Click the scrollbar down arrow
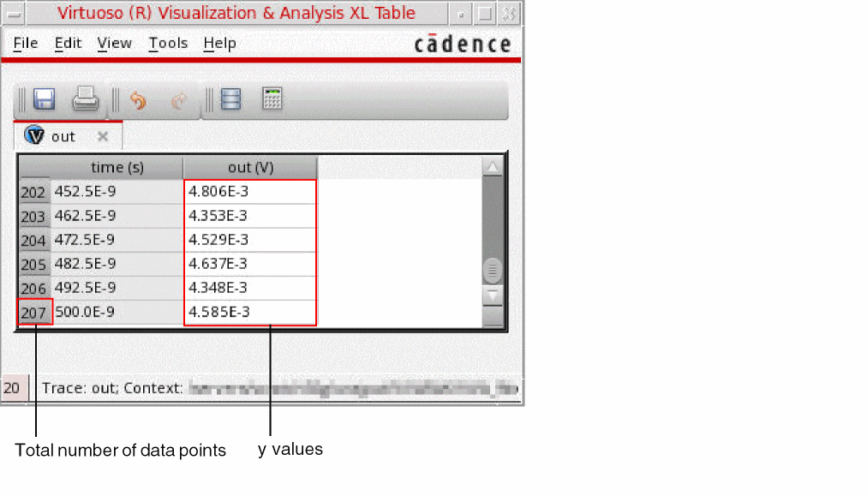Screen dimensions: 868x496 (492, 296)
